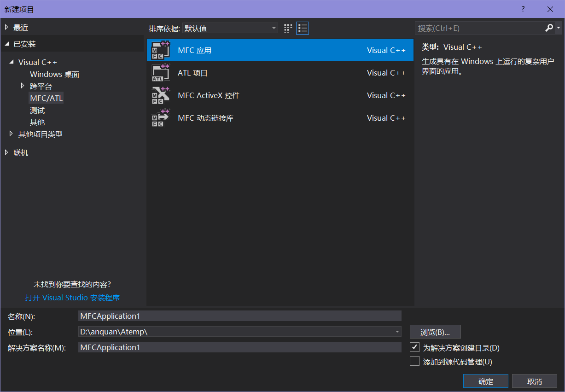
Task: Click the 确定 button
Action: click(x=486, y=381)
